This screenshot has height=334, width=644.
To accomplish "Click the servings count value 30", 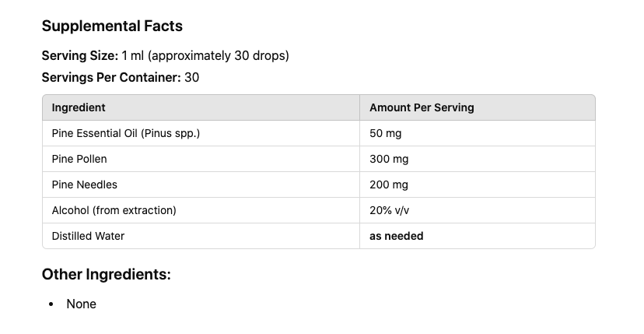I will click(192, 78).
